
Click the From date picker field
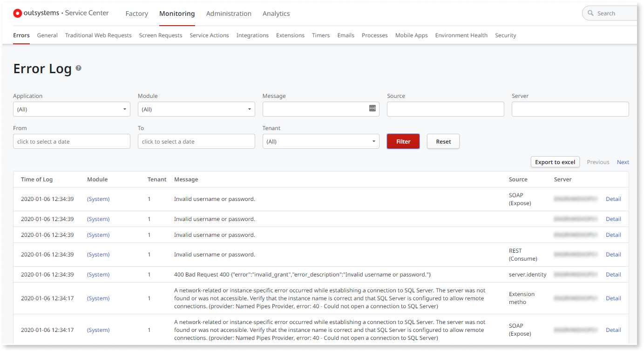pos(71,141)
